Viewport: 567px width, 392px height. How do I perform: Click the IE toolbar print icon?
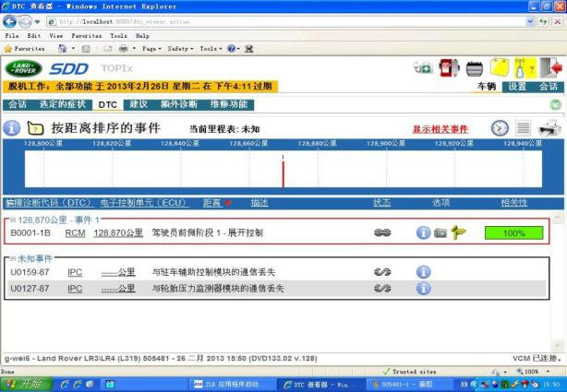pyautogui.click(x=124, y=48)
